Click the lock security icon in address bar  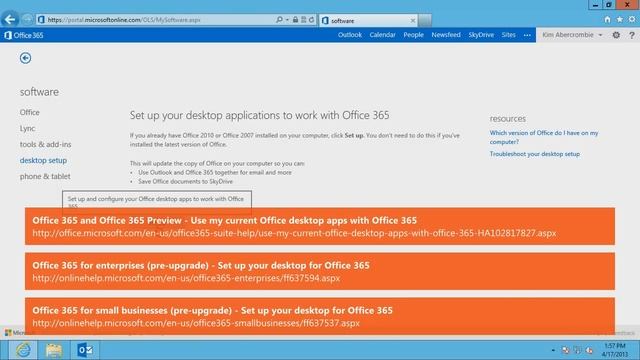pyautogui.click(x=295, y=20)
